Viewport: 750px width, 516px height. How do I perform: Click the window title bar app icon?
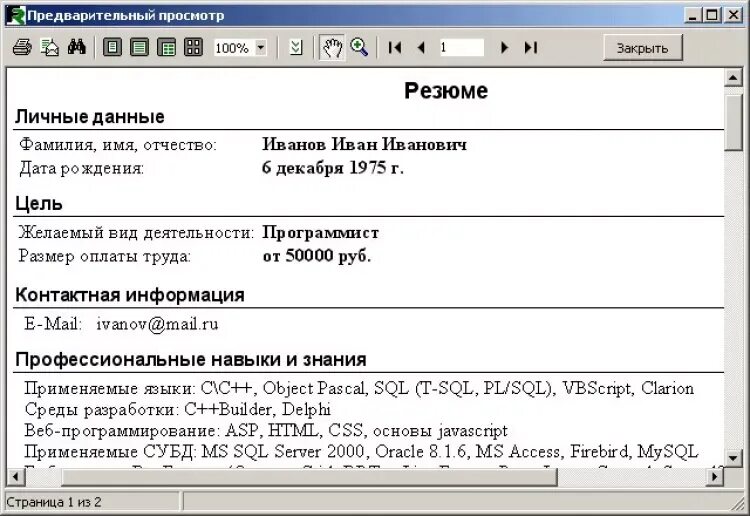point(15,15)
